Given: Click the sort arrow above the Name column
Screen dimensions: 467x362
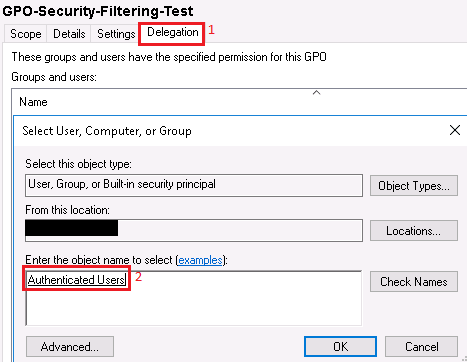Looking at the screenshot, I should [x=316, y=93].
